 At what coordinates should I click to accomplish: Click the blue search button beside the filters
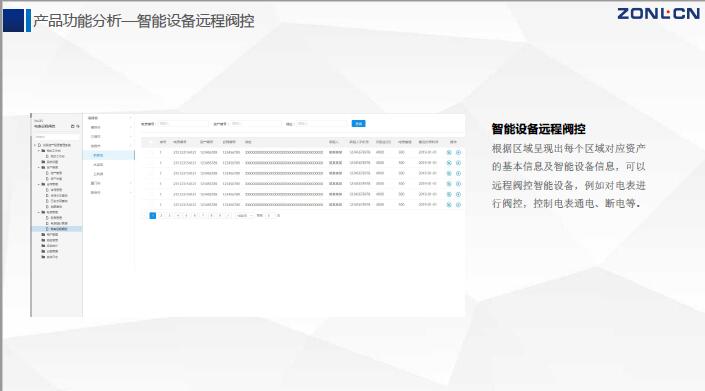(358, 124)
